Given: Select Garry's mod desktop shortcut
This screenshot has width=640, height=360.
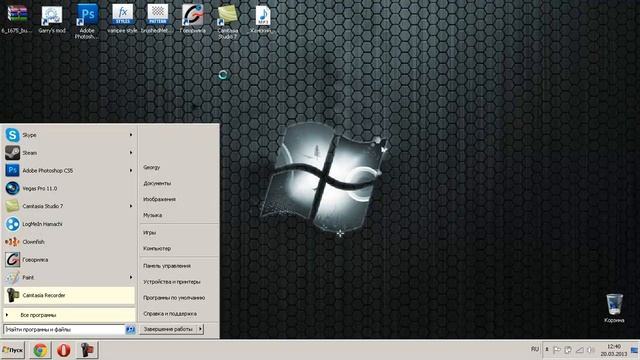Looking at the screenshot, I should (x=52, y=19).
